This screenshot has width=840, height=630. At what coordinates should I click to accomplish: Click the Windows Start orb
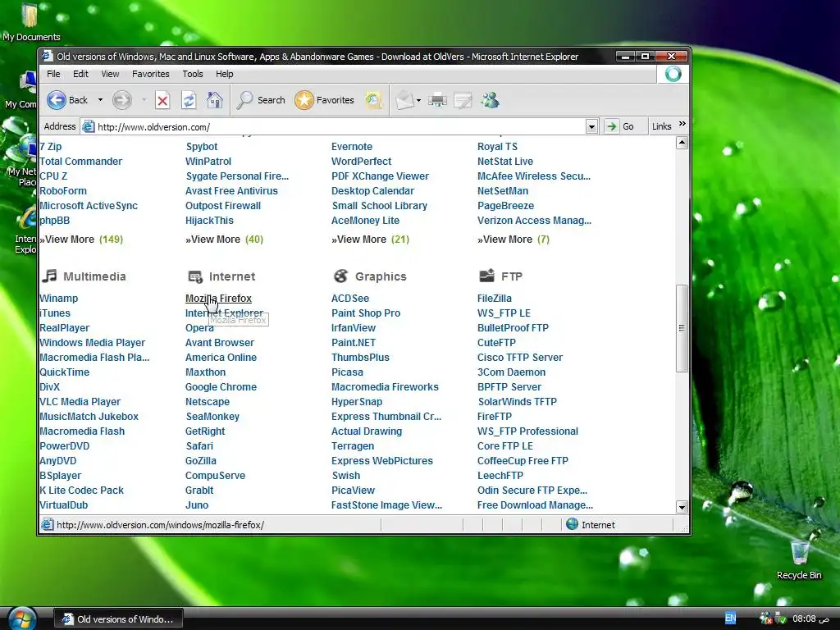point(22,619)
